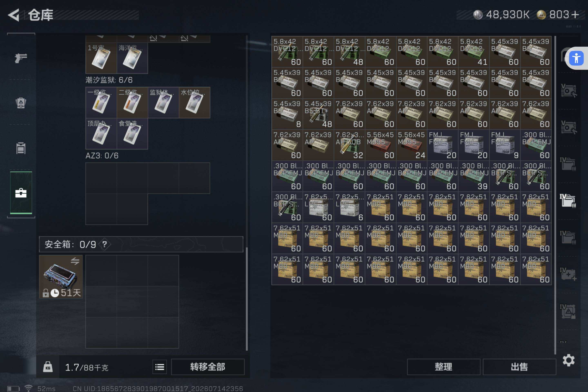
Task: Click the swap arrows on the secure case
Action: (x=75, y=261)
